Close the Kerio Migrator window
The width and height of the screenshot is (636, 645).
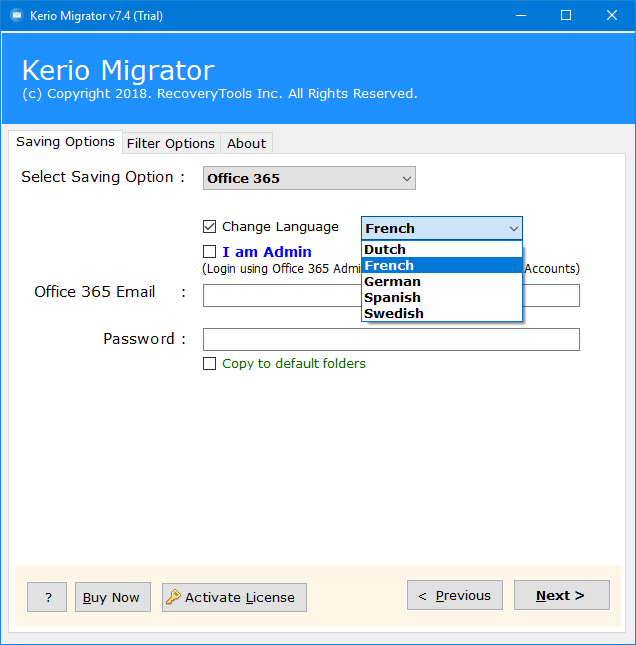coord(612,16)
